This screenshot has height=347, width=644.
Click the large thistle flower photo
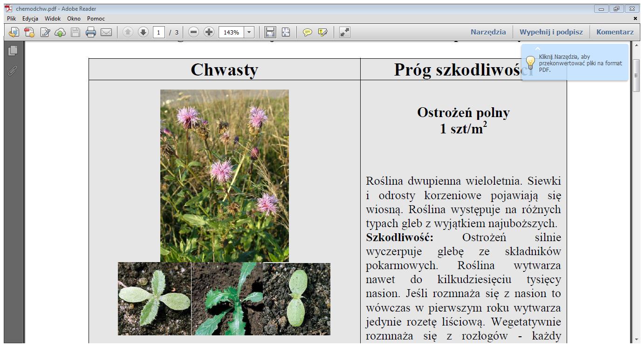(x=225, y=176)
